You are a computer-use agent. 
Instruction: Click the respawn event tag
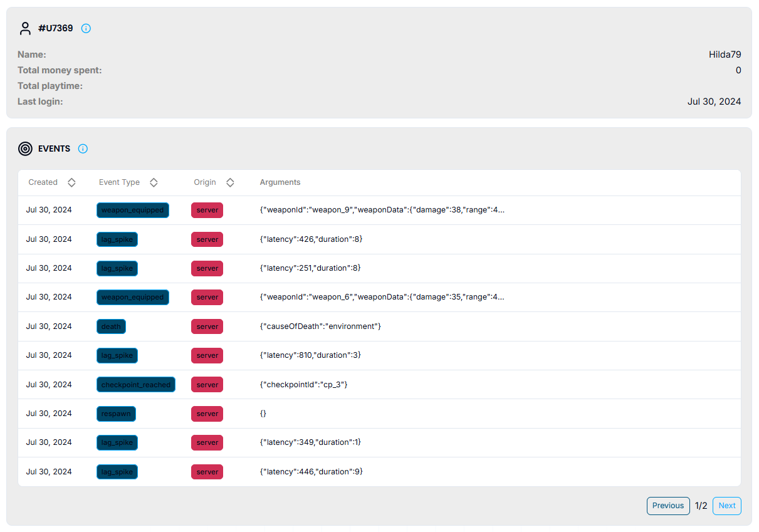pos(116,414)
